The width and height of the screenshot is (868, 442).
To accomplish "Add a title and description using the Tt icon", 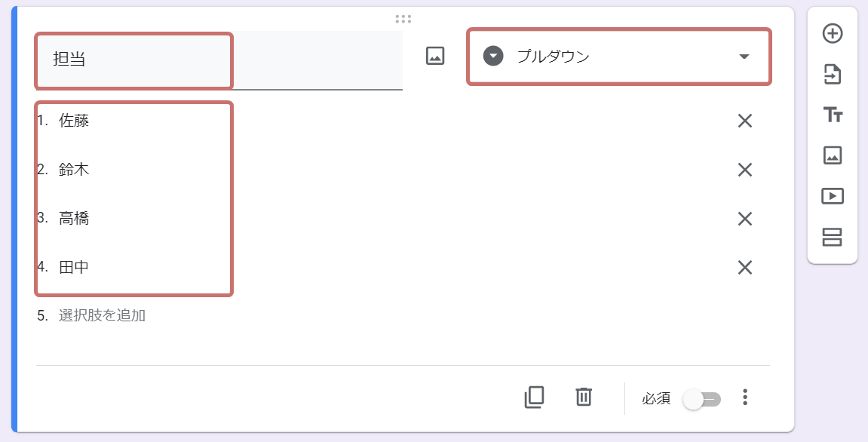I will coord(832,115).
